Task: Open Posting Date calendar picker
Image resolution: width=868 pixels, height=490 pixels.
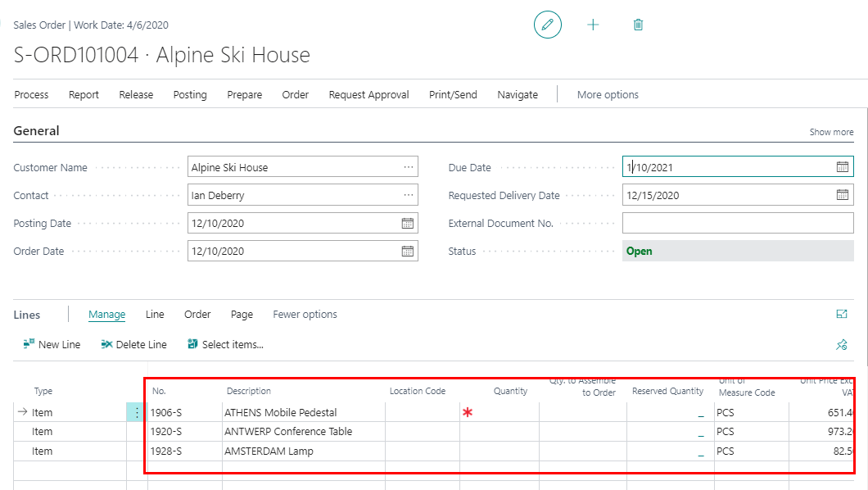Action: pos(408,223)
